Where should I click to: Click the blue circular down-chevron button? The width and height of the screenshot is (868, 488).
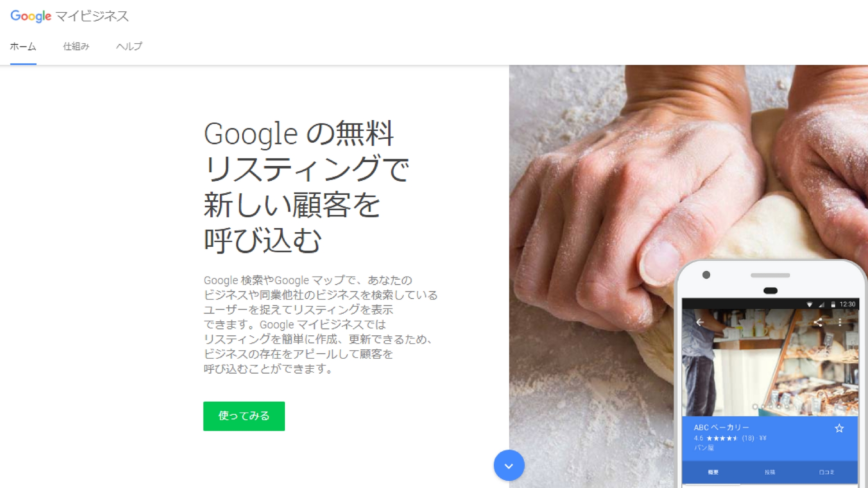509,465
